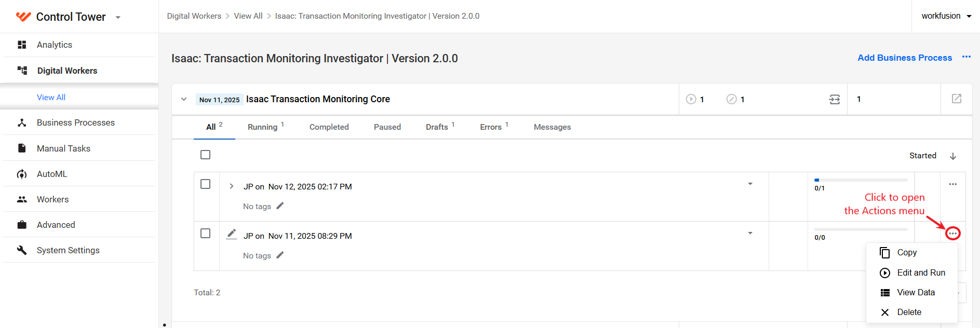Open Analytics from the sidebar

[55, 45]
